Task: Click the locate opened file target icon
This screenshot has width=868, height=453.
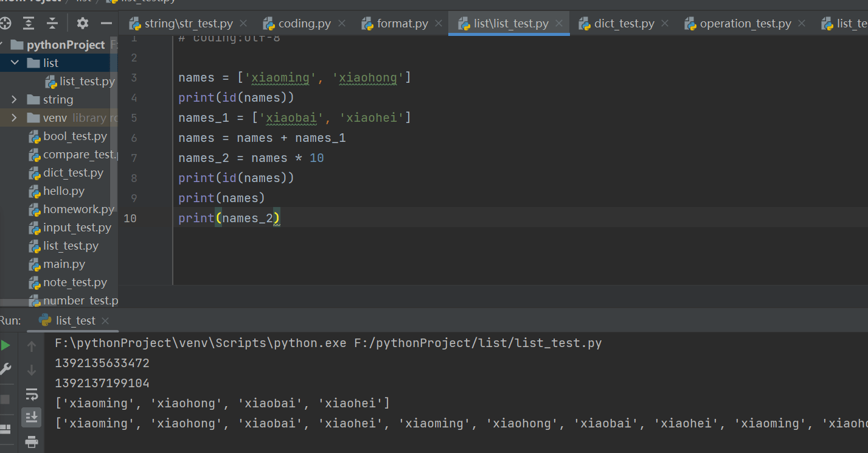Action: [x=5, y=24]
